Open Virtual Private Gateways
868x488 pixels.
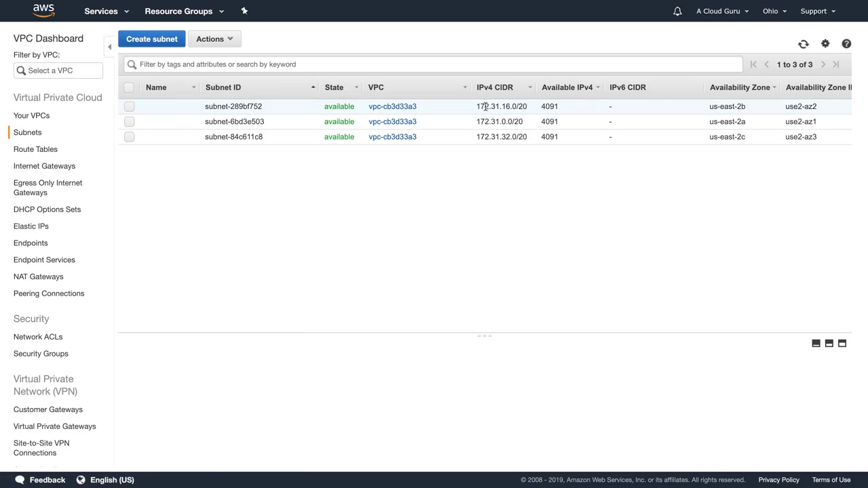pos(55,426)
